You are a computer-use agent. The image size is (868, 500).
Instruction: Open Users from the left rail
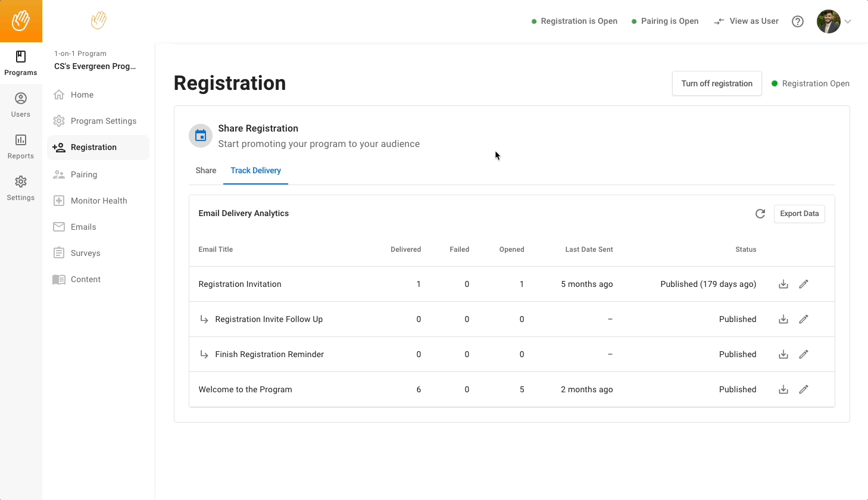click(21, 105)
